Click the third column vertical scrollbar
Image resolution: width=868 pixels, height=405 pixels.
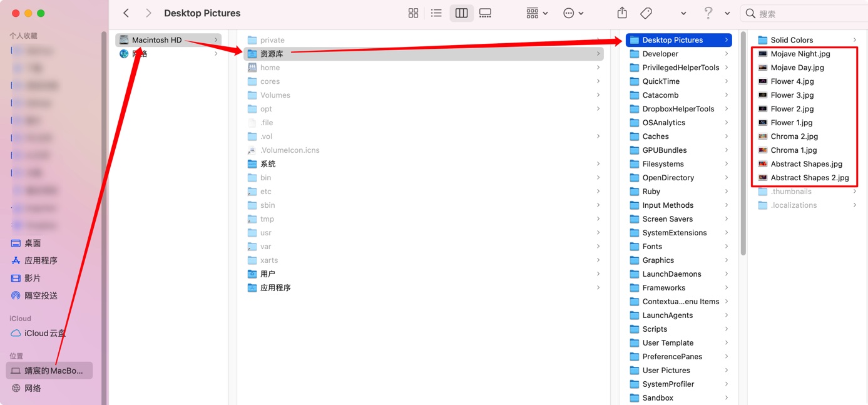pos(743,144)
